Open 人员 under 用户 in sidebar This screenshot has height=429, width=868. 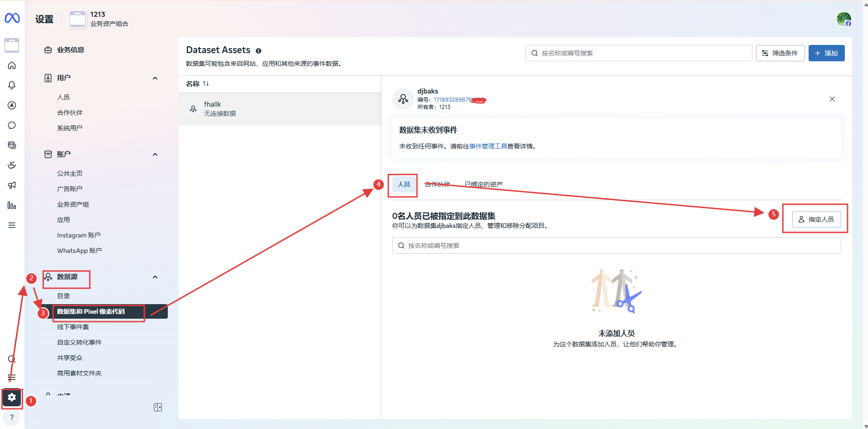tap(63, 97)
